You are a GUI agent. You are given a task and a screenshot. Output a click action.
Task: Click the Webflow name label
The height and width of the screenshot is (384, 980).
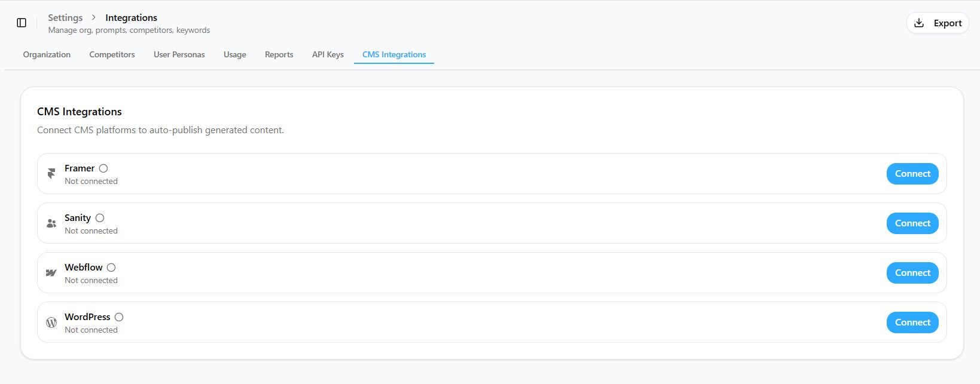coord(84,268)
